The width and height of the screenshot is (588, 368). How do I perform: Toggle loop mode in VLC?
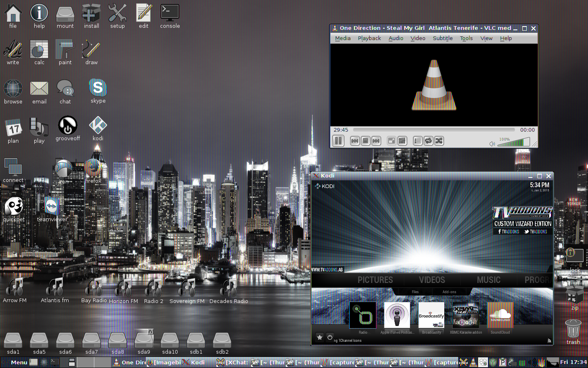pyautogui.click(x=428, y=141)
